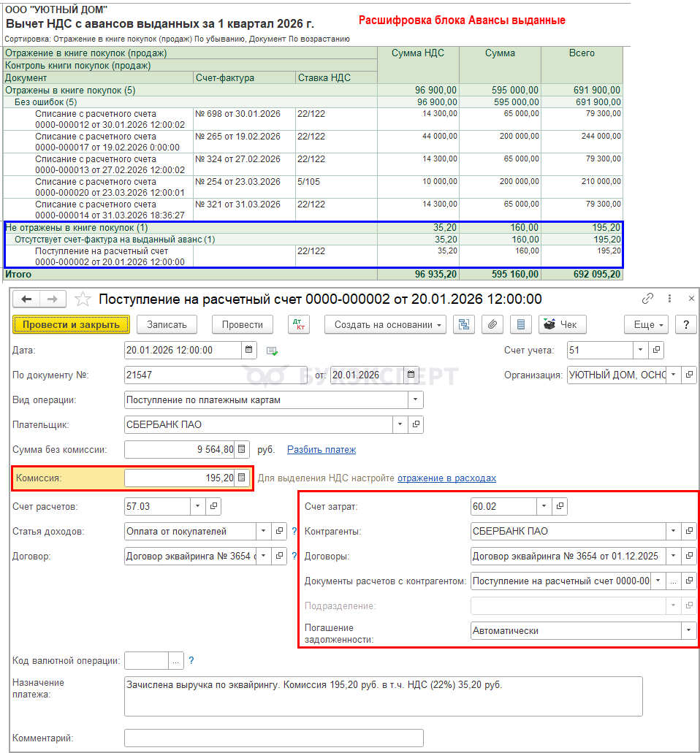Follow the Разбить платеж link
Viewport: 700px width, 753px height.
pos(322,450)
